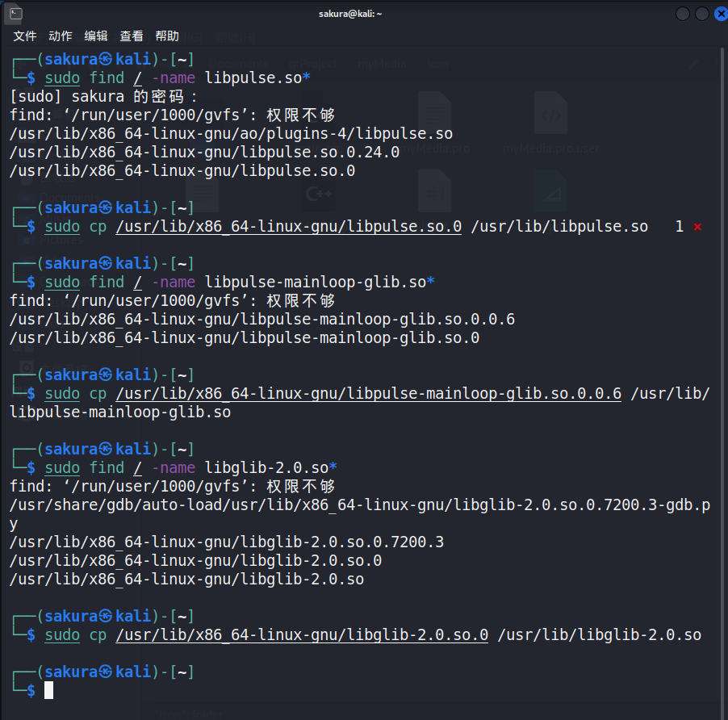
Task: Click the libpulse.so.0.24.0 output line
Action: tap(204, 153)
